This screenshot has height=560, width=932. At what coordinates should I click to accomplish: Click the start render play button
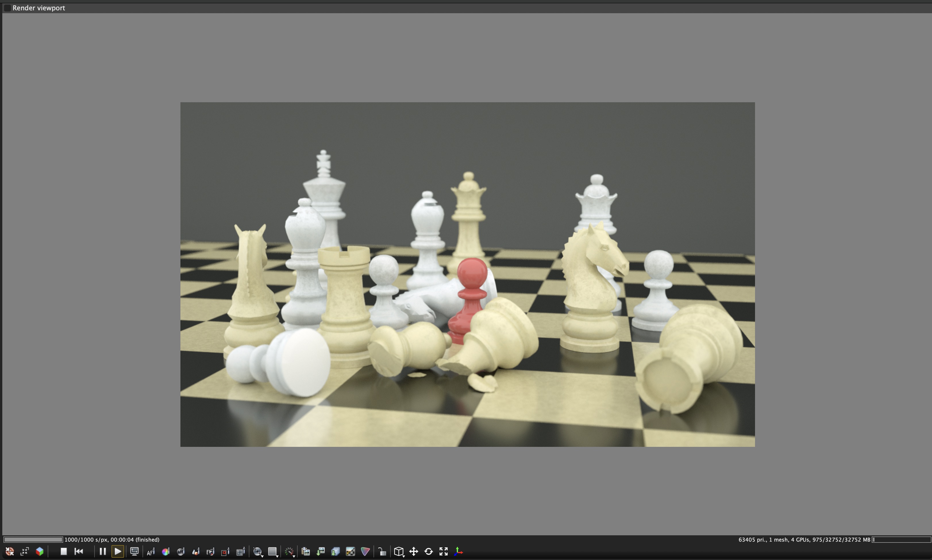pyautogui.click(x=118, y=551)
